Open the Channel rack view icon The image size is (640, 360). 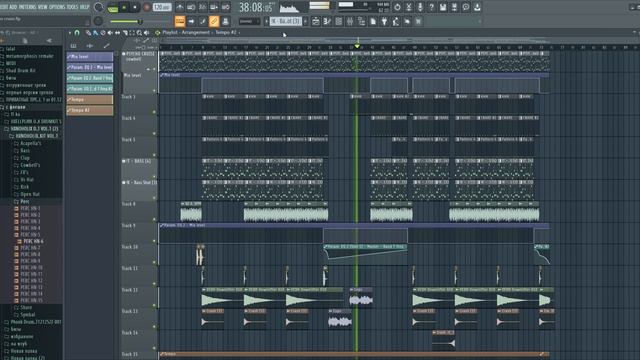pos(338,21)
